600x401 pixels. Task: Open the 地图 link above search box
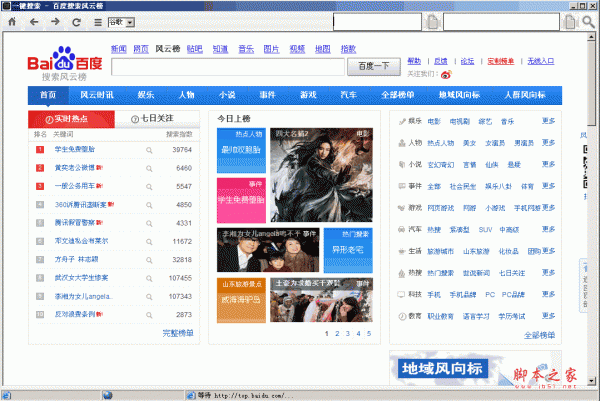[323, 49]
